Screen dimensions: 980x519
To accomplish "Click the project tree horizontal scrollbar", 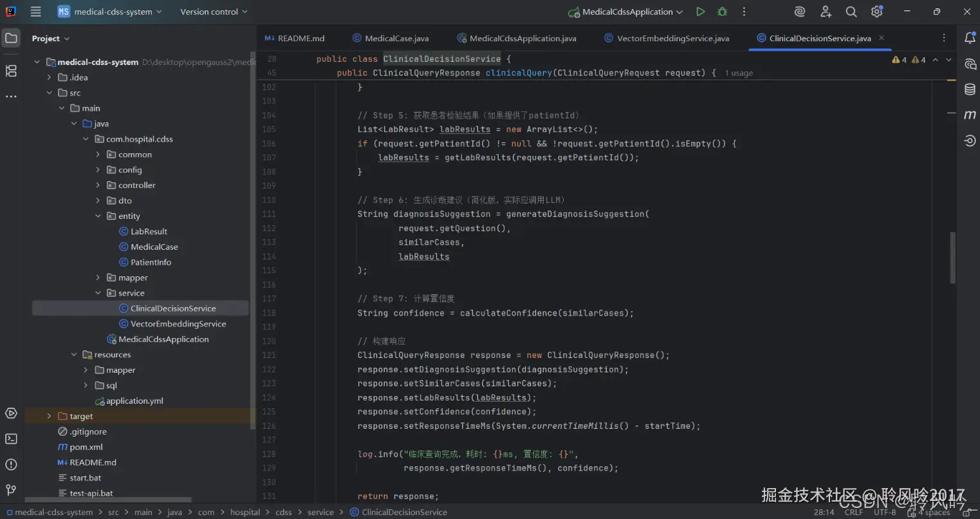I will pos(108,500).
